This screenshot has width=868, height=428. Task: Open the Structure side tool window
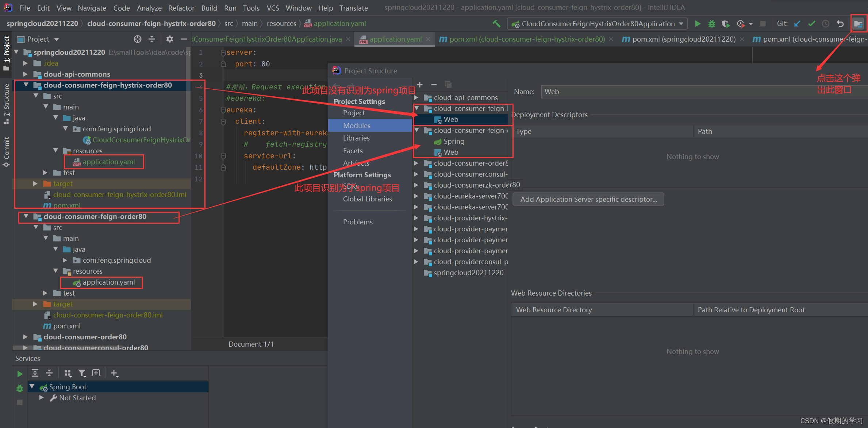[x=6, y=104]
